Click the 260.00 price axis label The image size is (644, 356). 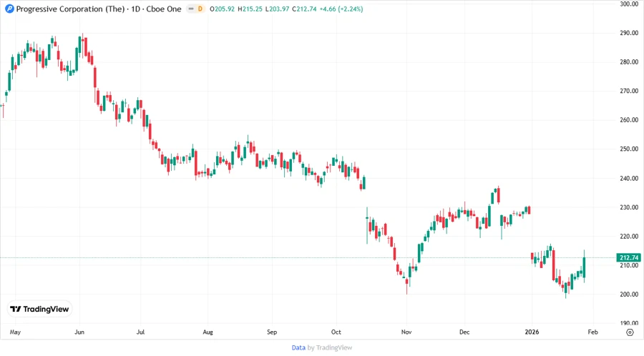(x=629, y=120)
